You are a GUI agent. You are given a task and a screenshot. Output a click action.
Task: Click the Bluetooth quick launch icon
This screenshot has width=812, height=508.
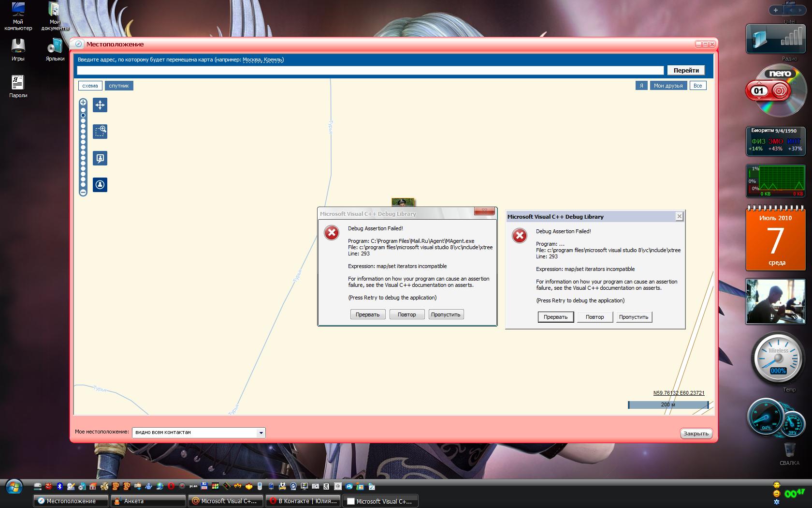[x=60, y=486]
